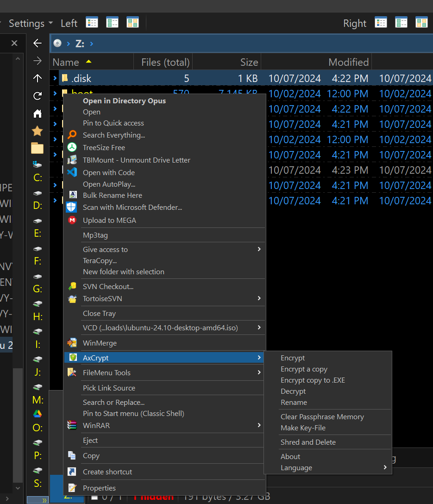This screenshot has width=433, height=504.
Task: Open Properties from context menu
Action: [99, 488]
